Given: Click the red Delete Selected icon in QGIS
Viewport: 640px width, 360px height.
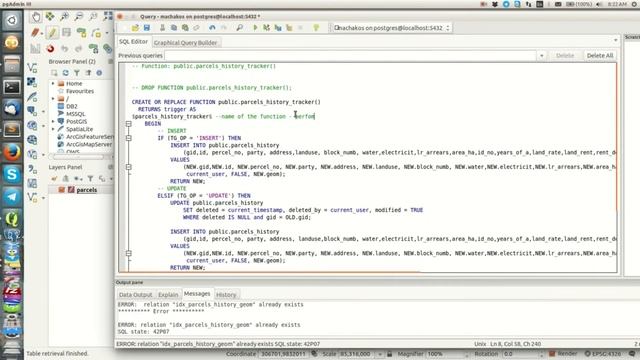Looking at the screenshot, I should 50,49.
